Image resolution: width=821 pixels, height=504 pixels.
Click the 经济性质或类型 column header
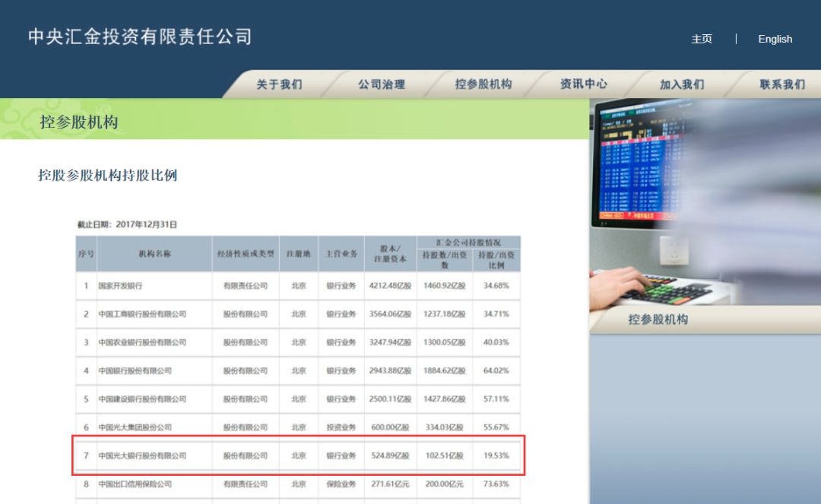[x=246, y=254]
